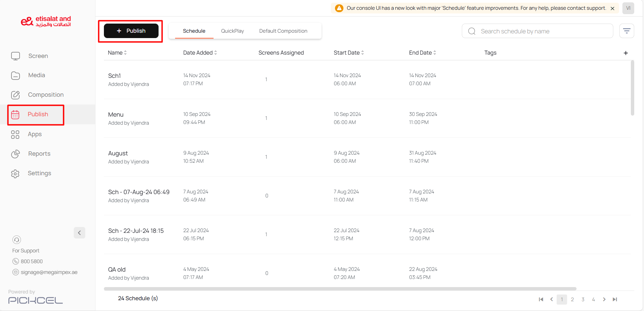644x311 pixels.
Task: Click the black Publish button
Action: tap(131, 31)
